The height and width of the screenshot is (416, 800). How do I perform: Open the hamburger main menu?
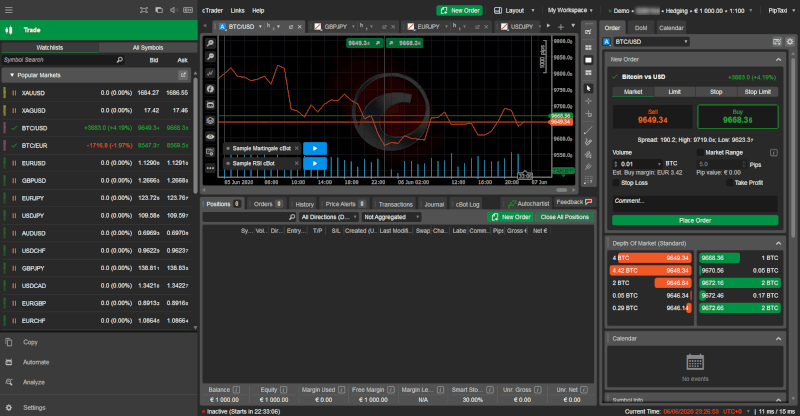[x=8, y=9]
